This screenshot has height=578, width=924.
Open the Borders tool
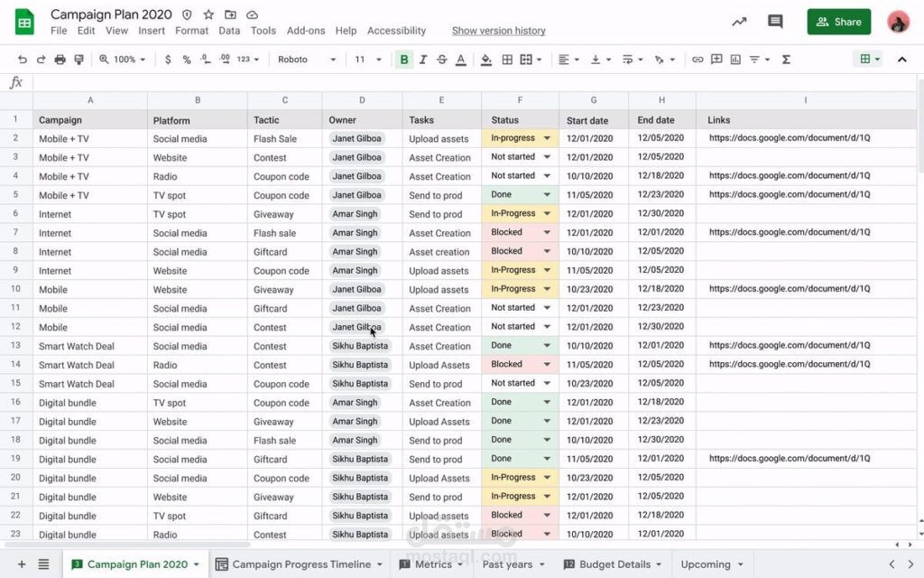pos(507,60)
